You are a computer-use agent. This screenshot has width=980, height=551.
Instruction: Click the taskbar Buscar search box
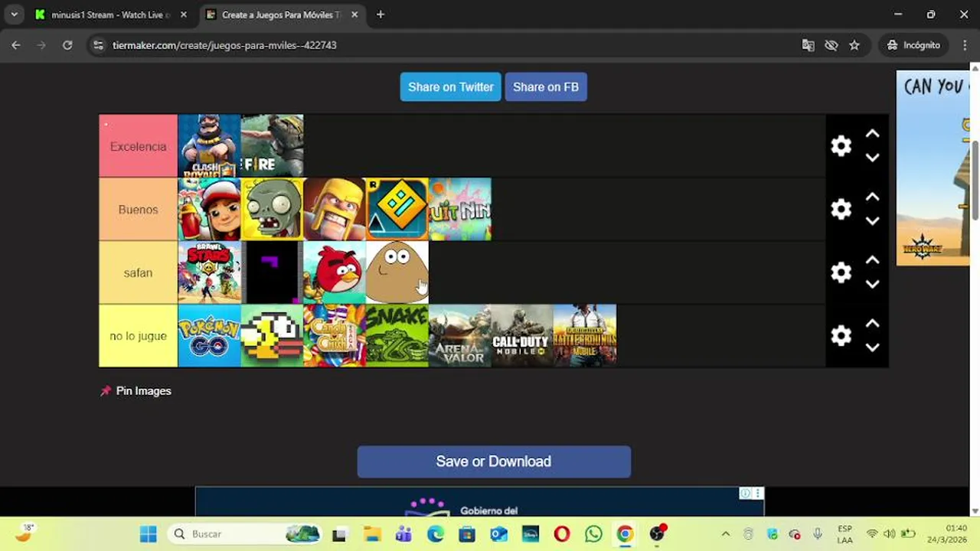click(245, 534)
